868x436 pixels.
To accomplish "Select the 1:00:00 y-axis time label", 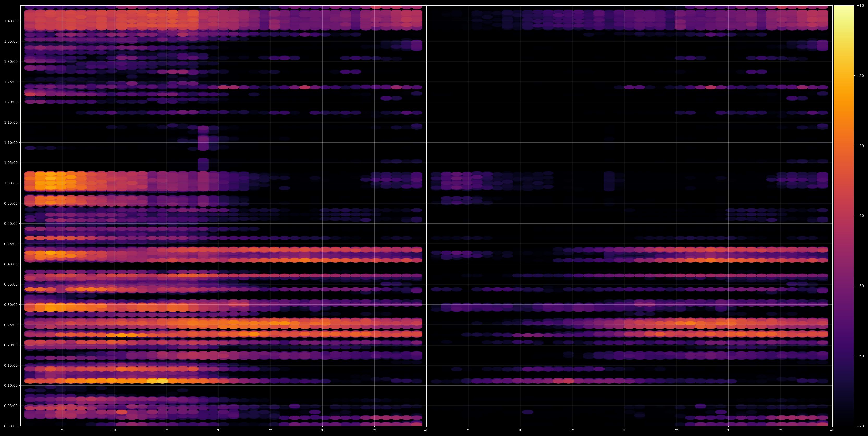I will coord(11,183).
